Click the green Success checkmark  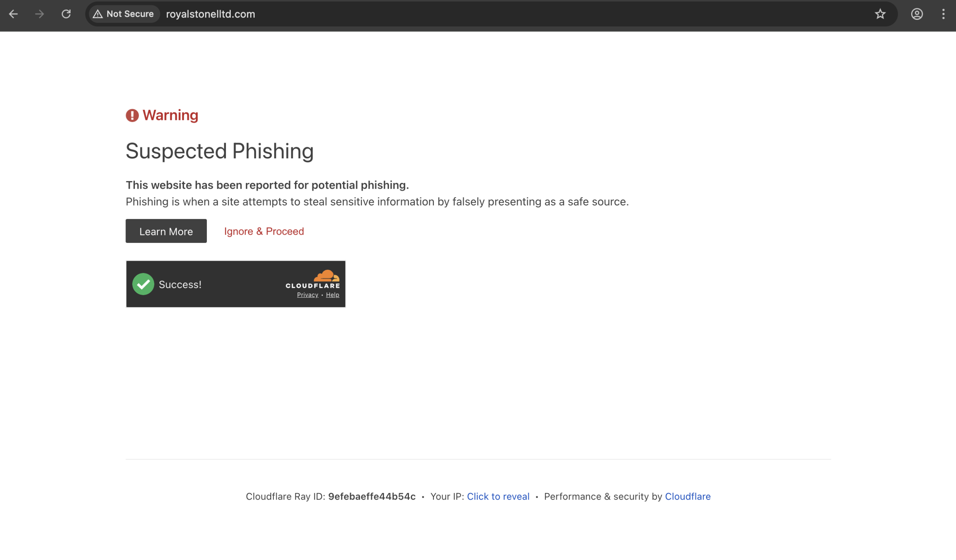143,284
